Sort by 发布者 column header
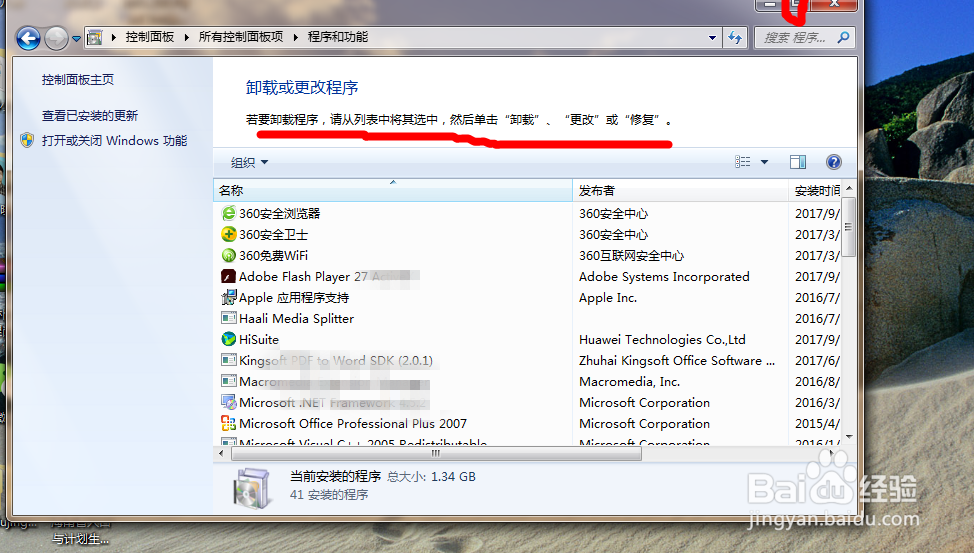Viewport: 974px width, 553px height. click(680, 190)
